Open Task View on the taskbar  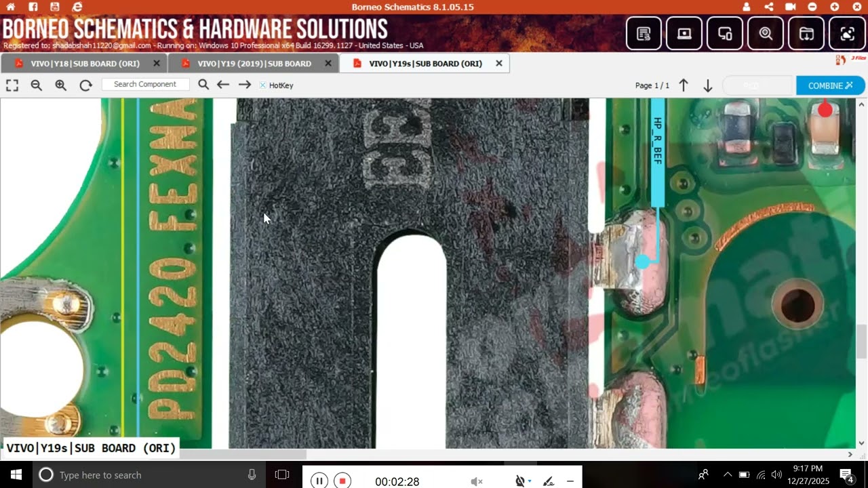[282, 474]
